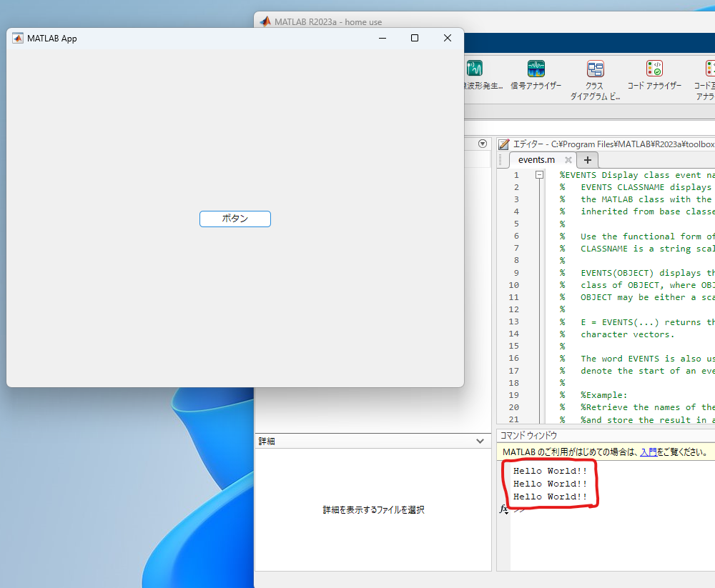Switch to the events.m tab
This screenshot has width=715, height=588.
point(536,159)
